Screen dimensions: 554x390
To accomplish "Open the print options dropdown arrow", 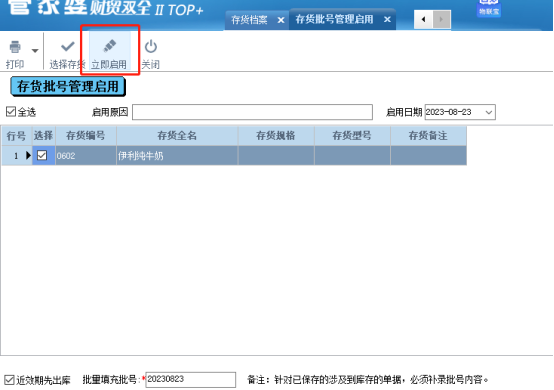I will [35, 51].
